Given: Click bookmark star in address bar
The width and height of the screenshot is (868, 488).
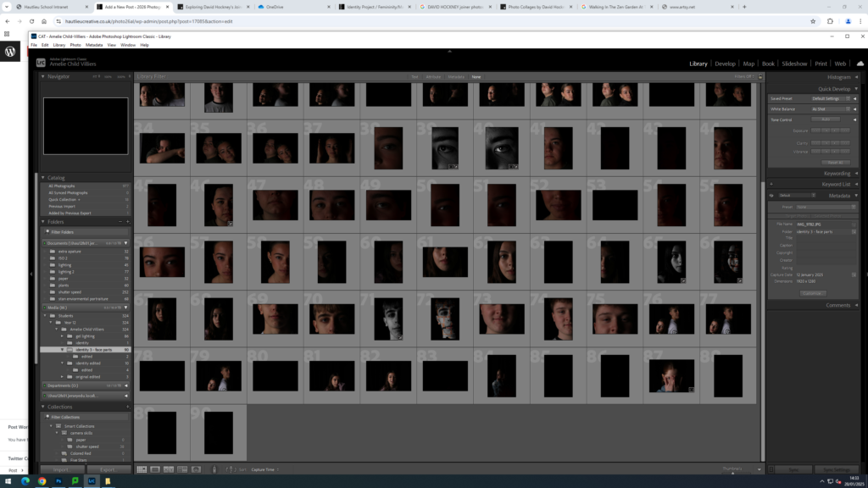Looking at the screenshot, I should (x=813, y=21).
